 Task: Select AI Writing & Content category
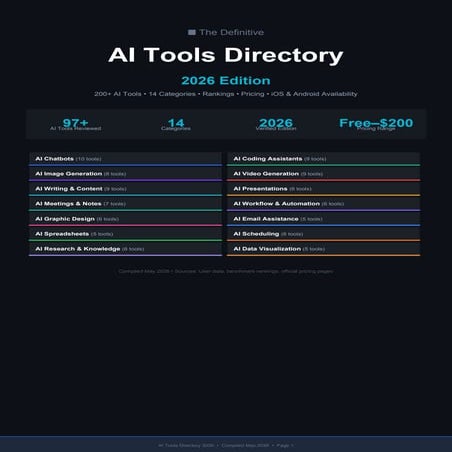click(125, 189)
